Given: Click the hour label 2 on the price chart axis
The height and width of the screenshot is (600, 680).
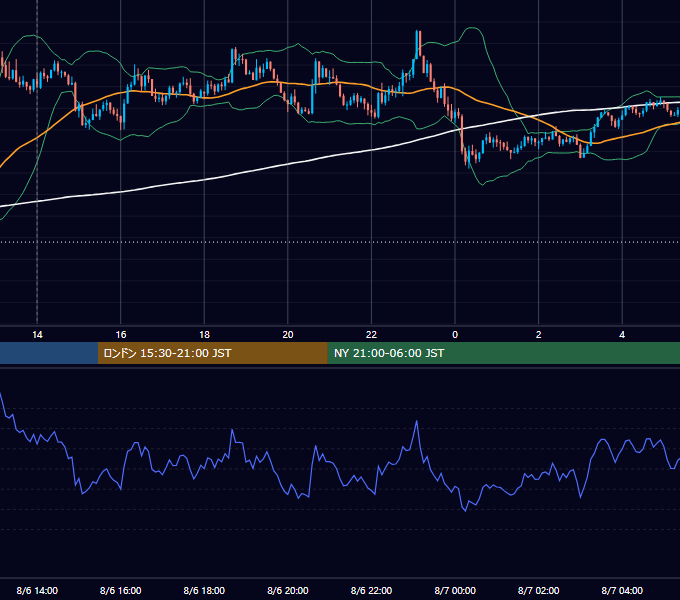Looking at the screenshot, I should (539, 335).
